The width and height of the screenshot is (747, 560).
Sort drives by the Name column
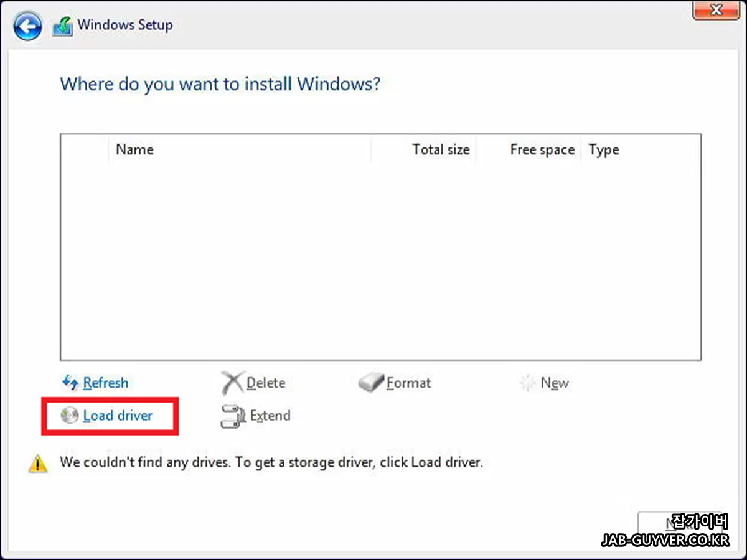240,150
